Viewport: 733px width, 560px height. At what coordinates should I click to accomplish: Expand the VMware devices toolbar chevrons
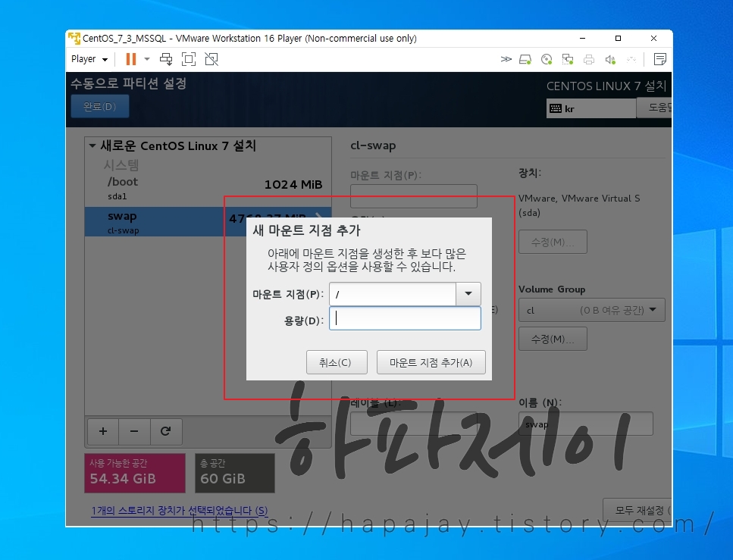[x=506, y=59]
